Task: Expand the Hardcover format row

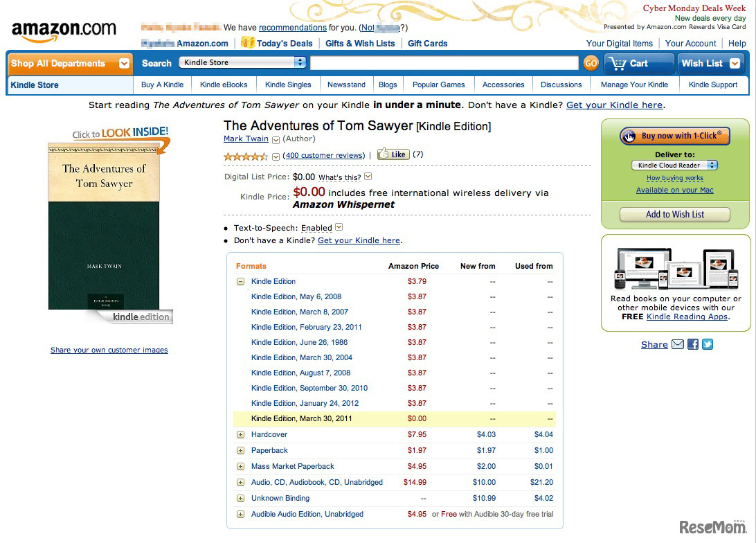Action: [x=240, y=434]
